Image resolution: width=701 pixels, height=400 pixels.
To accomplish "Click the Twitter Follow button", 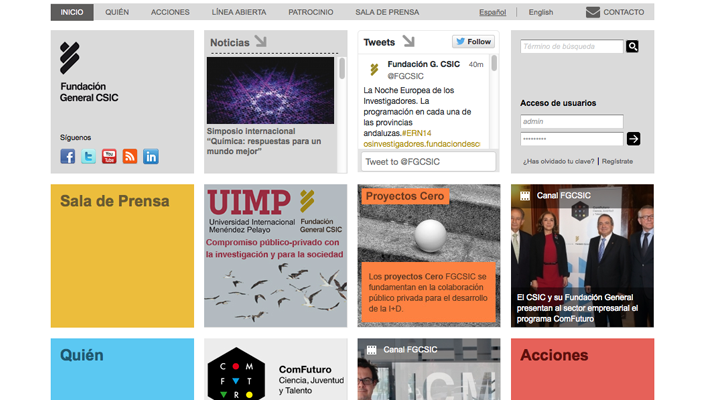I will click(x=473, y=42).
